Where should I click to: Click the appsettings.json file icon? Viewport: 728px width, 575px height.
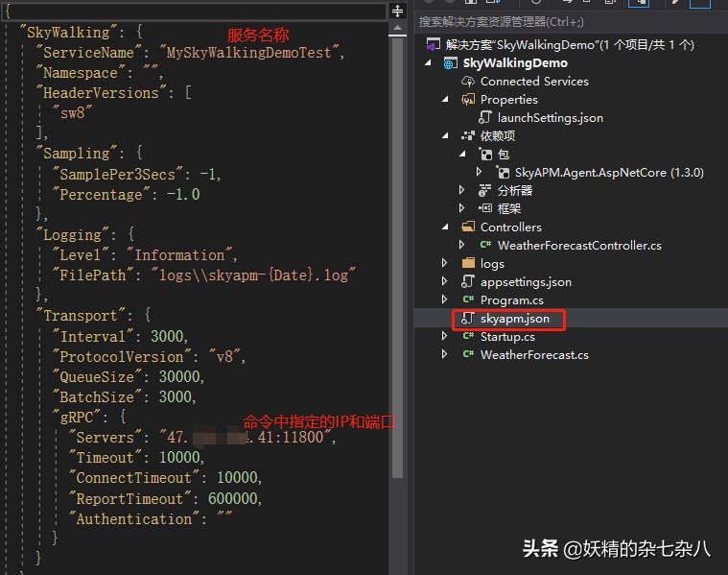tap(467, 281)
